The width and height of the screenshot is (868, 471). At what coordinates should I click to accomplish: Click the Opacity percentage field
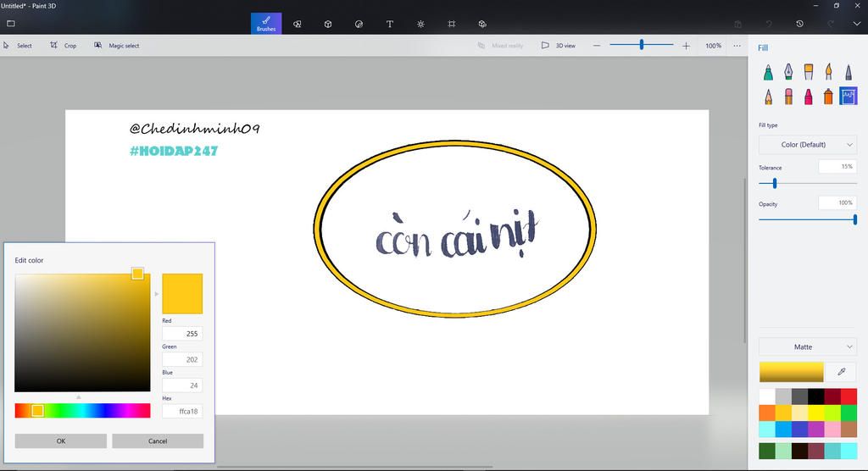coord(837,202)
